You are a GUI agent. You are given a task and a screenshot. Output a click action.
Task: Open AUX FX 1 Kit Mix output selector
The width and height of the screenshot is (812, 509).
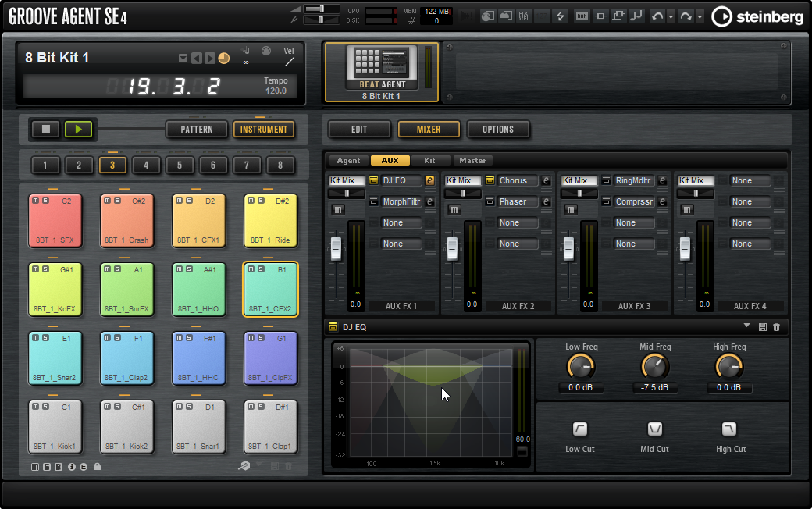[347, 180]
